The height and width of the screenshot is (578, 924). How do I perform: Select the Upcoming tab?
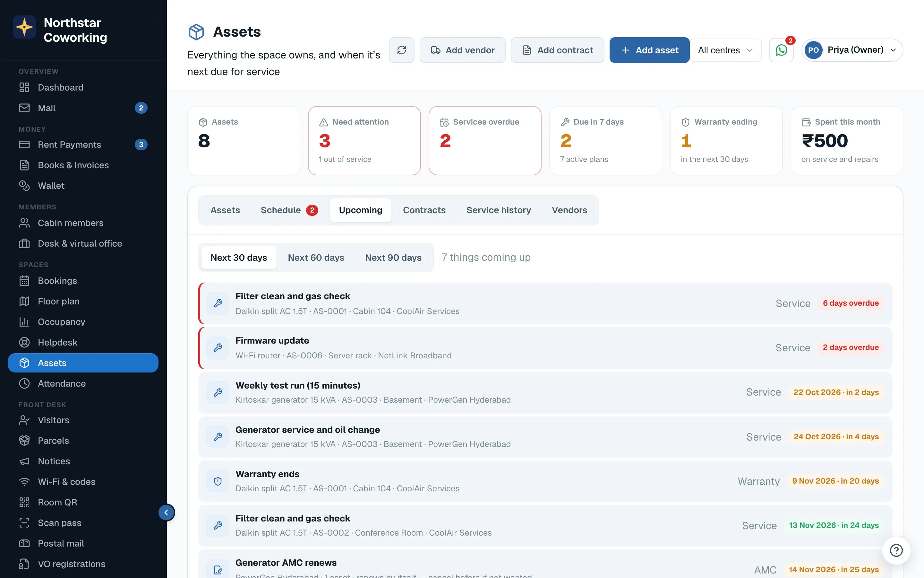[x=360, y=210]
